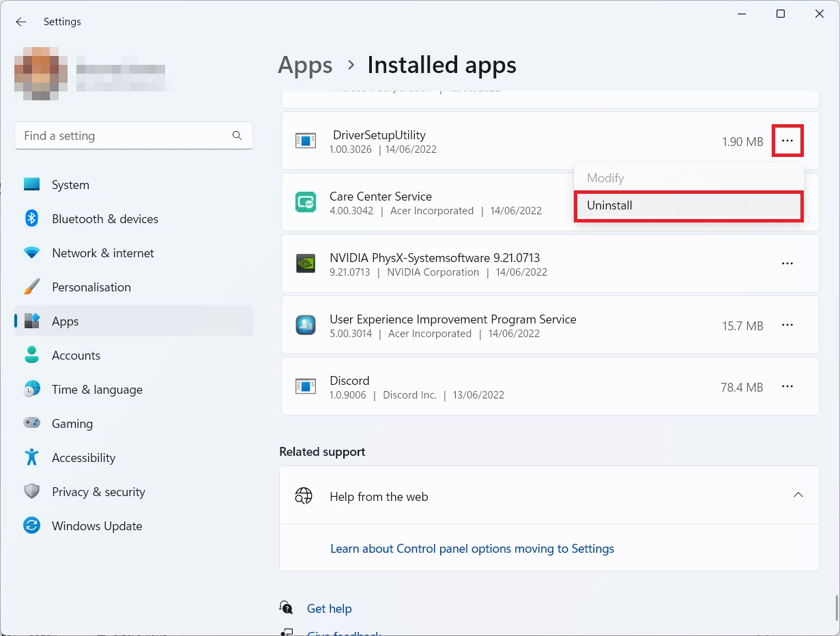Viewport: 840px width, 636px height.
Task: Go back using the back arrow
Action: 21,22
